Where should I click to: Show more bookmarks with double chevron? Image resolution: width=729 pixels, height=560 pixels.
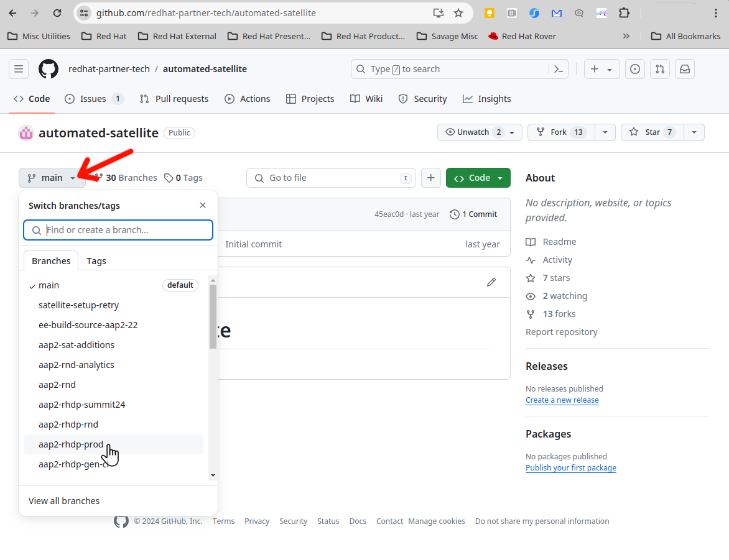coord(626,36)
